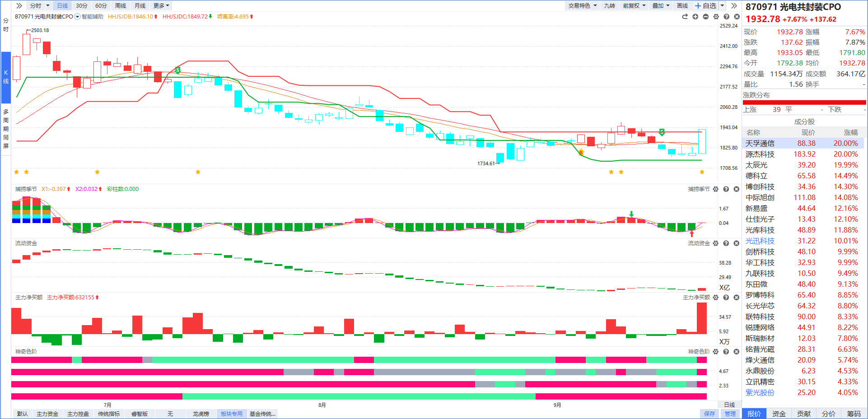Select the 月线 period
This screenshot has height=419, width=868.
(140, 5)
